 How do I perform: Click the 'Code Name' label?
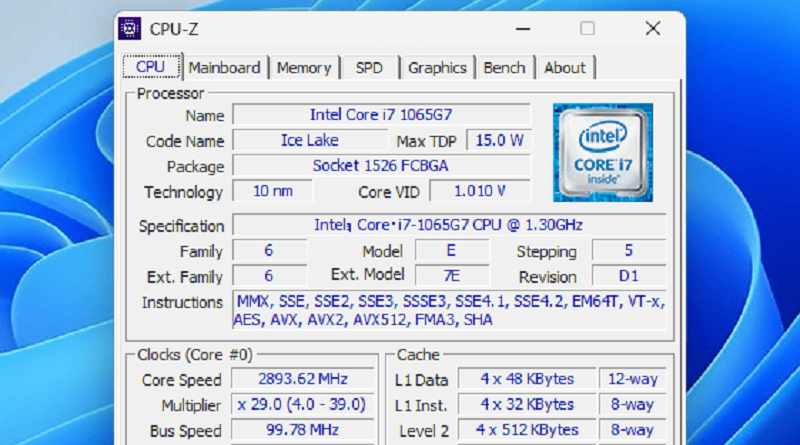tap(185, 141)
